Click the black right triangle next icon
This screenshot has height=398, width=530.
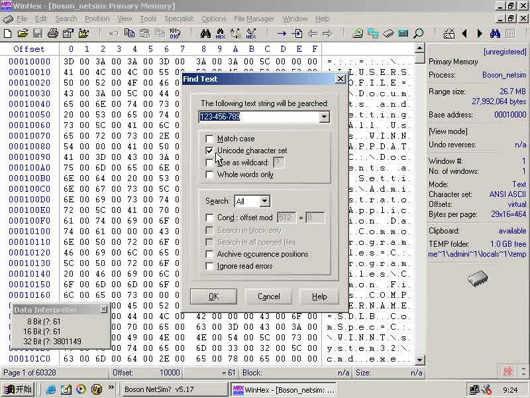pyautogui.click(x=480, y=33)
